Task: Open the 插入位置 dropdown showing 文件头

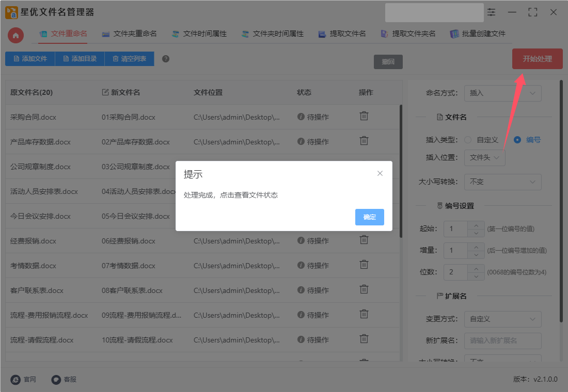Action: click(484, 157)
